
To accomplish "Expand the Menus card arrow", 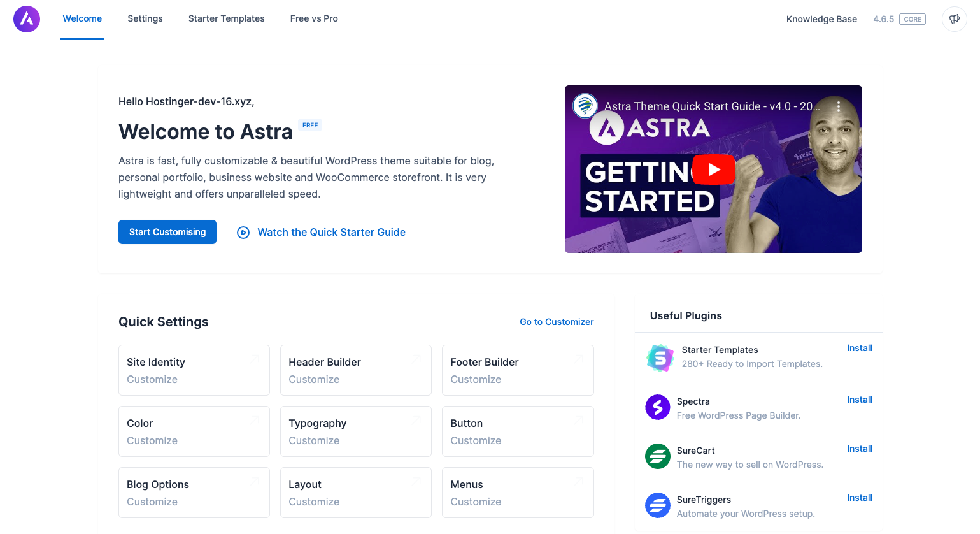I will coord(579,482).
